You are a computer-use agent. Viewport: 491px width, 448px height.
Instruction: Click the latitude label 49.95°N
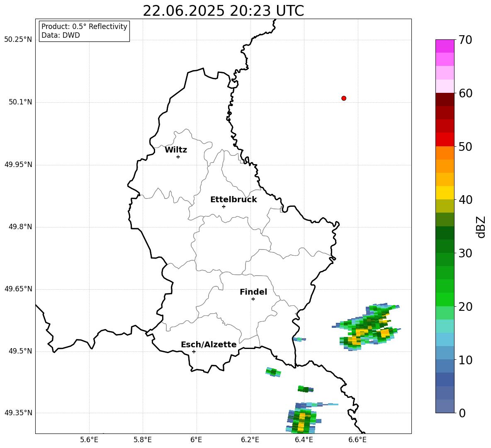tap(18, 165)
